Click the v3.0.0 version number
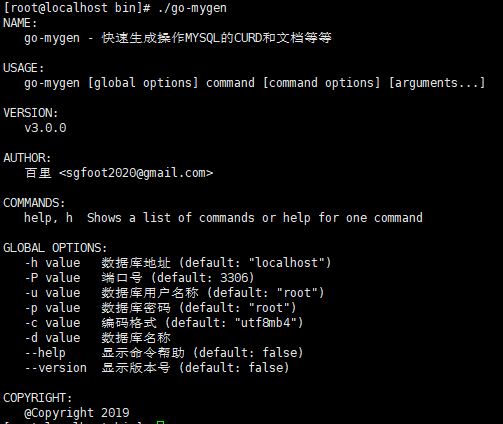The image size is (503, 424). 45,128
